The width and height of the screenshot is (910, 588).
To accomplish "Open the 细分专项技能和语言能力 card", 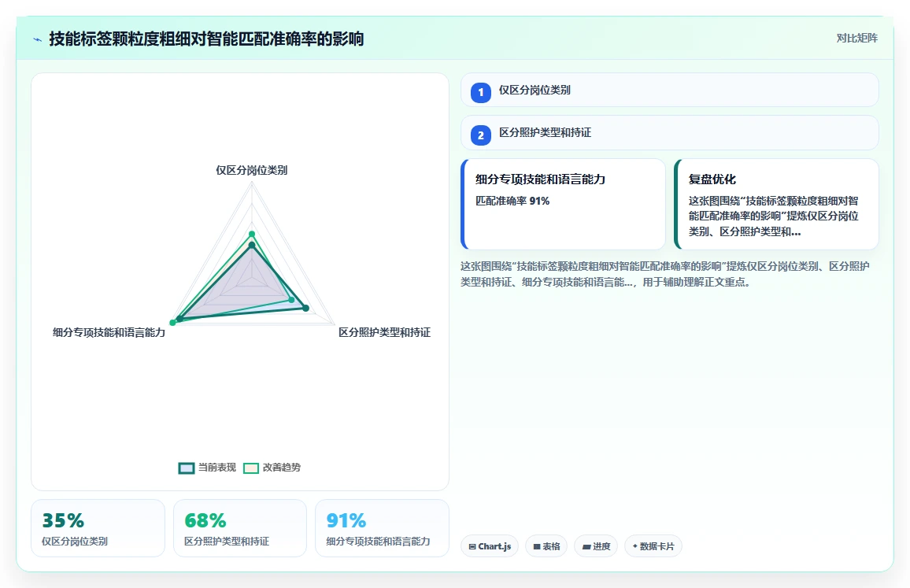I will click(x=563, y=205).
